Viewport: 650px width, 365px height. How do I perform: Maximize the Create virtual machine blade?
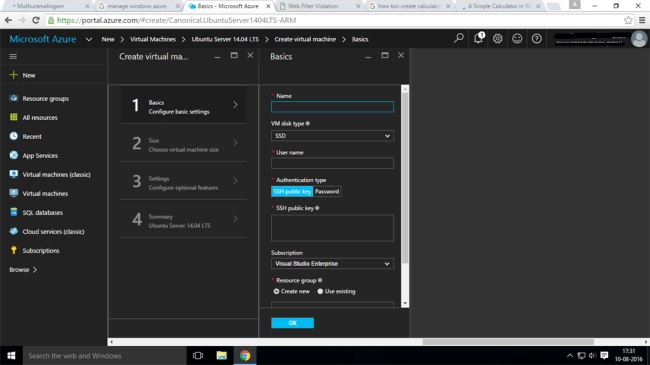pyautogui.click(x=234, y=55)
